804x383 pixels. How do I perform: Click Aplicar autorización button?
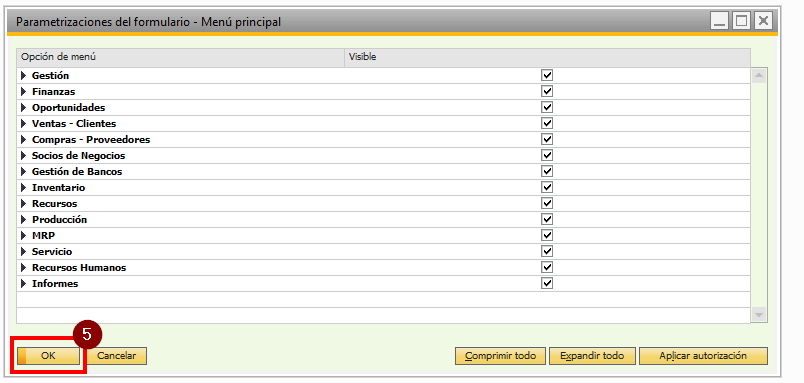[703, 356]
